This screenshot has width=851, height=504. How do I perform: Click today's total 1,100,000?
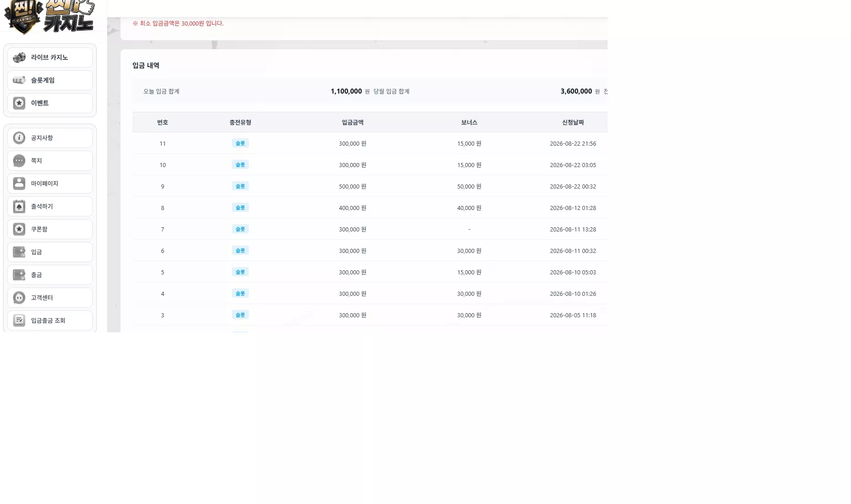pos(346,91)
